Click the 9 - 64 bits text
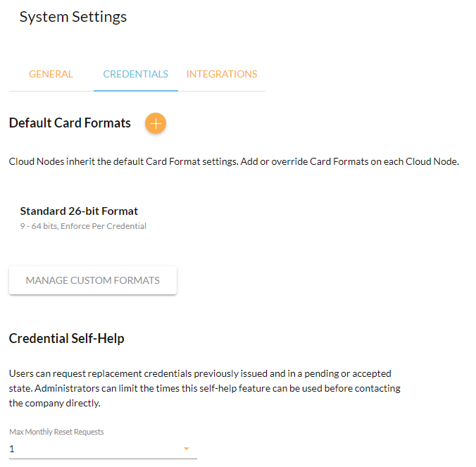 pos(39,226)
